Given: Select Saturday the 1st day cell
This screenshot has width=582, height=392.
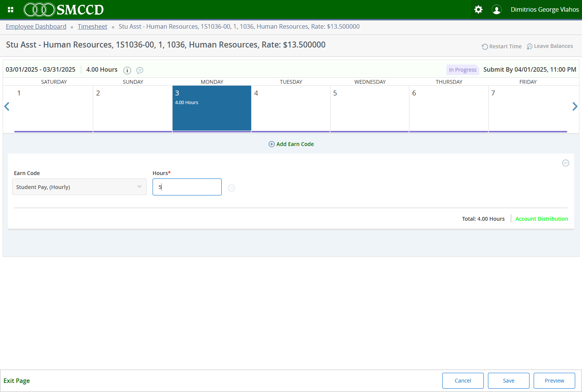Looking at the screenshot, I should pyautogui.click(x=54, y=109).
